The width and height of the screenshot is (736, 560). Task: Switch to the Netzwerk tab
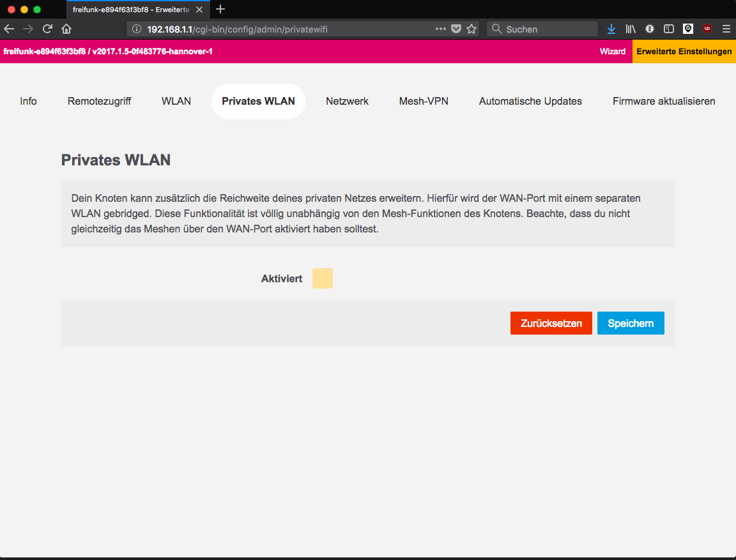click(x=347, y=102)
